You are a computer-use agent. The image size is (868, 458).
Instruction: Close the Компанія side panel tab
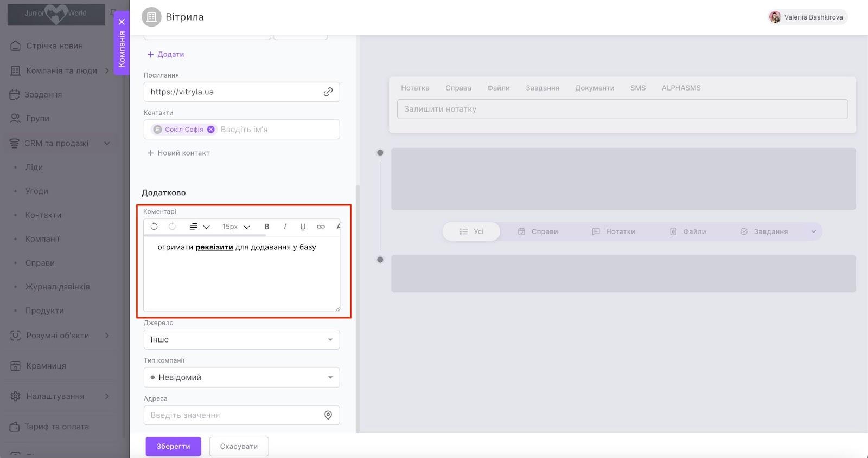point(122,22)
